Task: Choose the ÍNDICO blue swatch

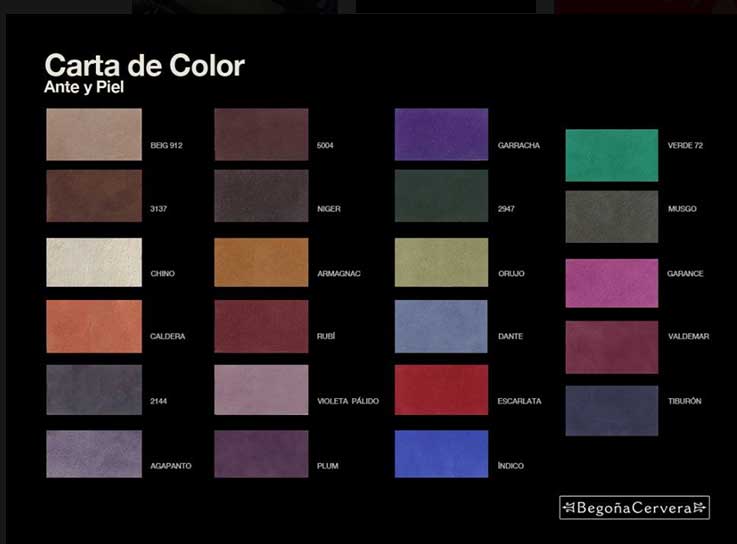Action: tap(441, 454)
